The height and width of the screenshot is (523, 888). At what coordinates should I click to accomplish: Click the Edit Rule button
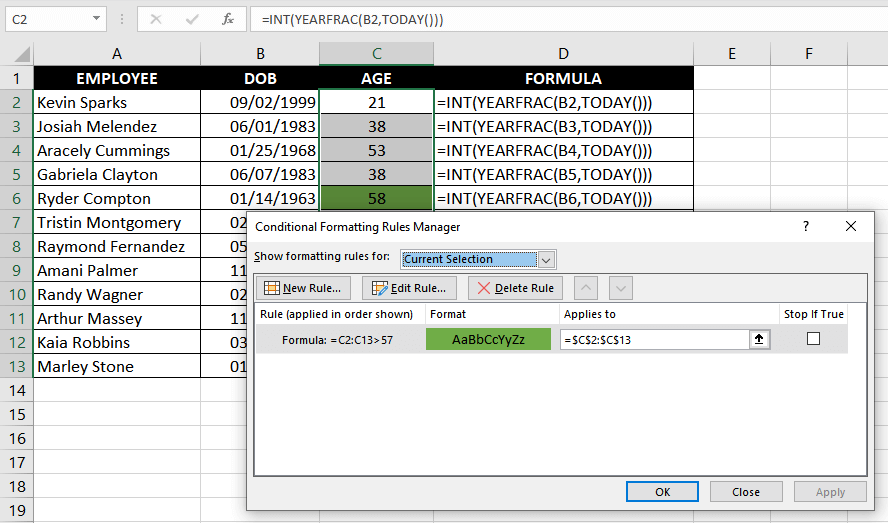(x=409, y=288)
